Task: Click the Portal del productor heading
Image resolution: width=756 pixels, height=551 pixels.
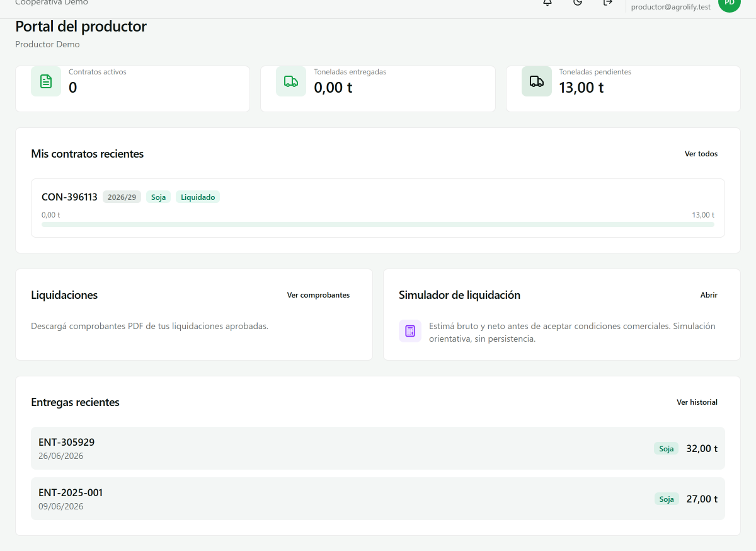Action: coord(81,26)
